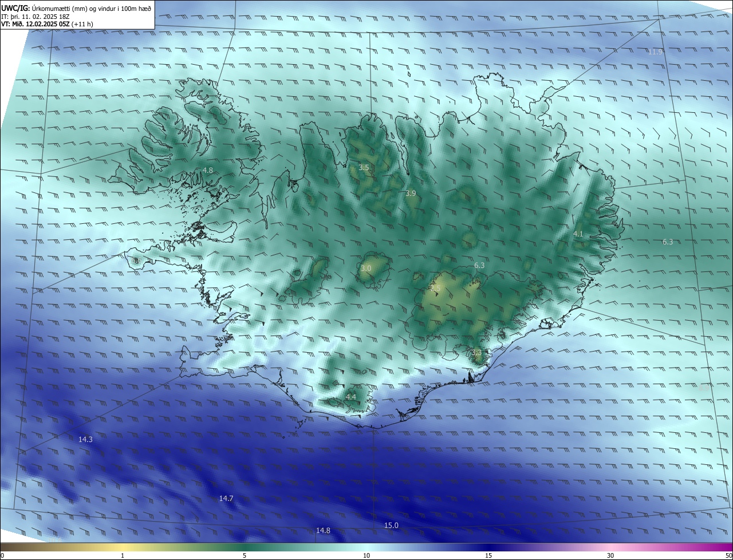733x560 pixels.
Task: Click the 6.3 value in the sea east of Iceland
Action: pos(668,242)
